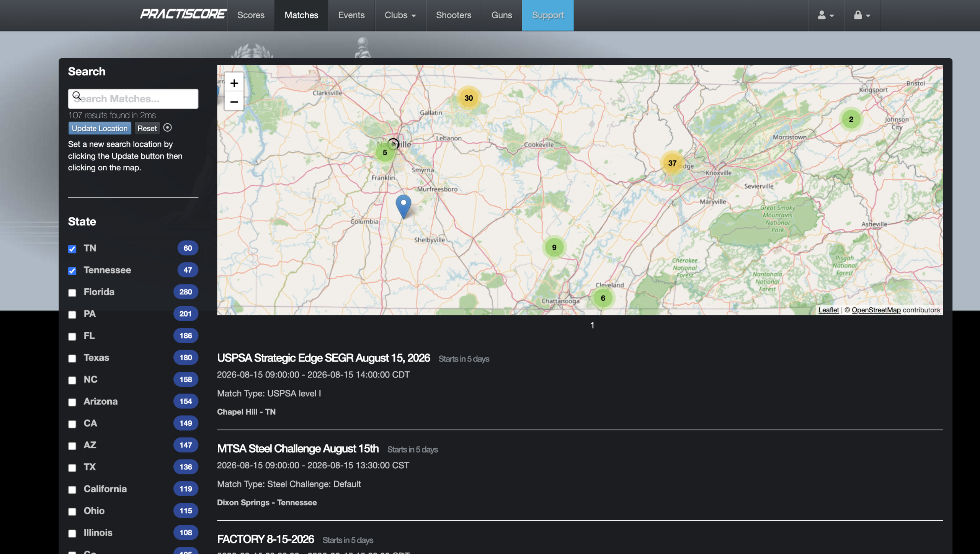Open the FACTORY 8-15-2026 match
The height and width of the screenshot is (554, 980).
point(265,539)
